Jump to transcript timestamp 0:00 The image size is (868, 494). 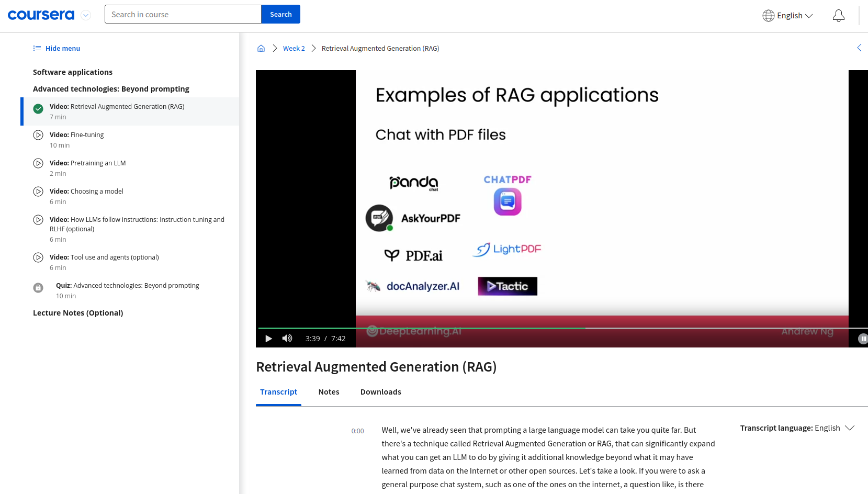coord(357,431)
